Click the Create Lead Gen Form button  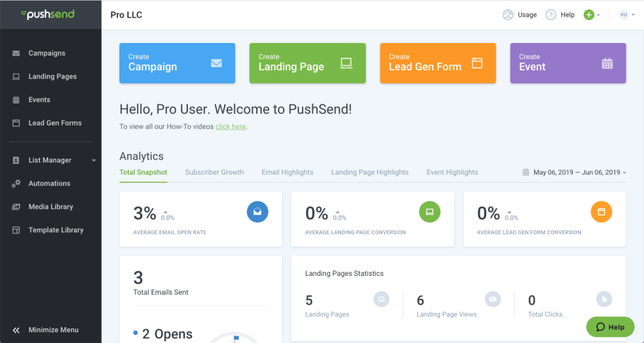tap(438, 63)
